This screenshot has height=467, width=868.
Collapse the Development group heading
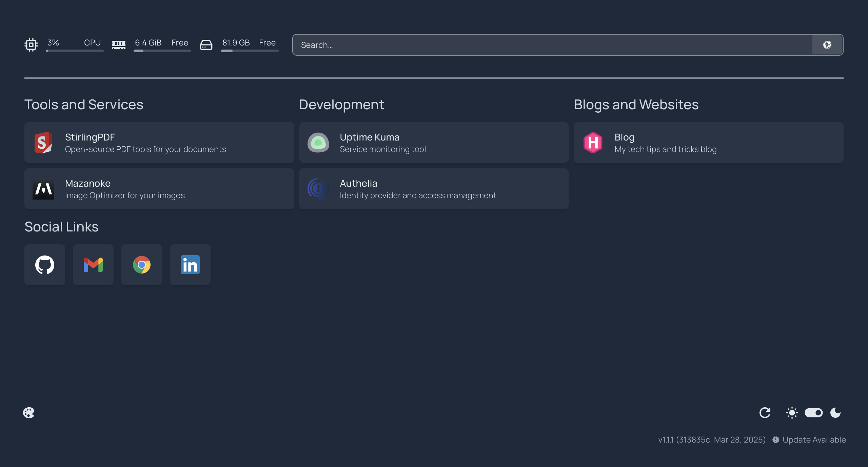tap(341, 105)
